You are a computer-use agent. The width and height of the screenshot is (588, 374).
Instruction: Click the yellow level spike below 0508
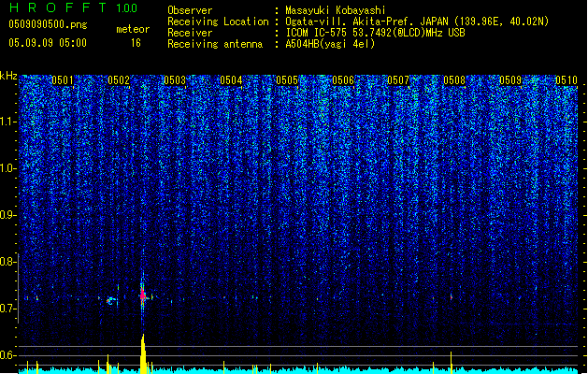(x=452, y=363)
